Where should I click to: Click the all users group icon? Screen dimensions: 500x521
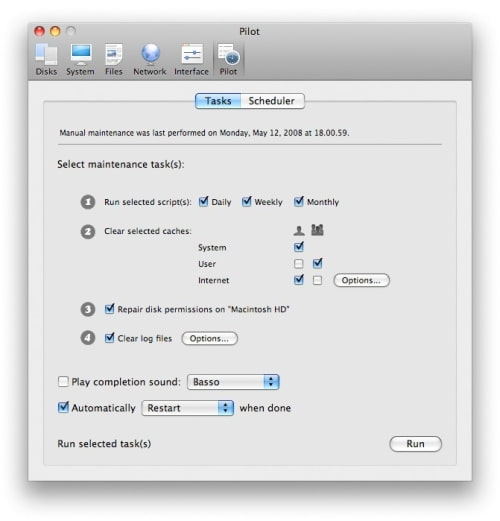coord(317,230)
